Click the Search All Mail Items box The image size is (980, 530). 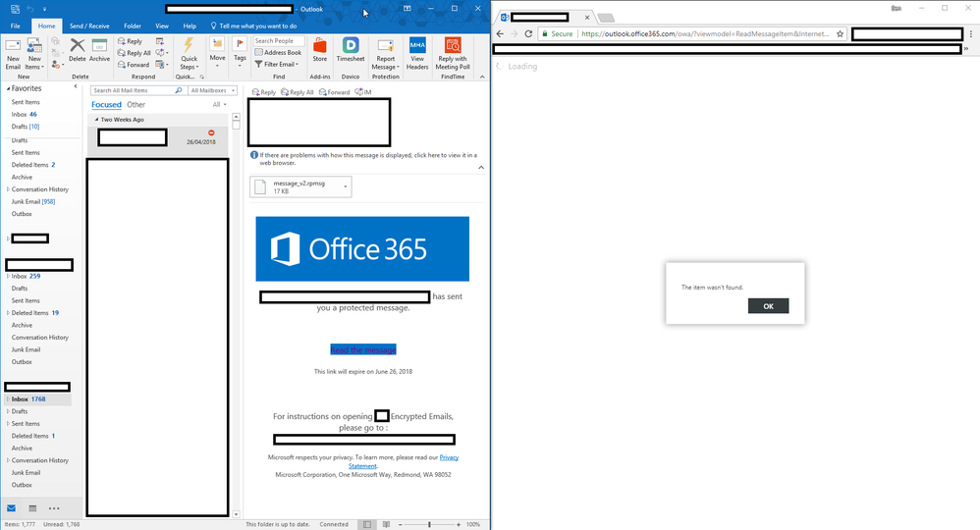(x=136, y=90)
